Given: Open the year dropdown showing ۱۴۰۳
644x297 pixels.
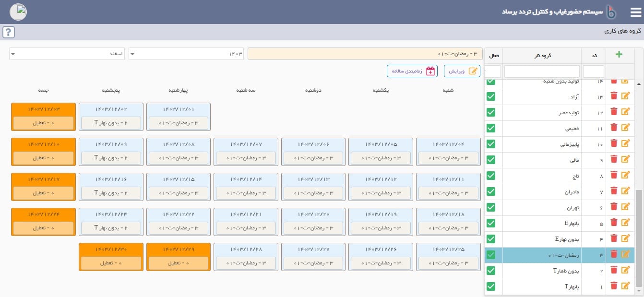Looking at the screenshot, I should (x=186, y=54).
